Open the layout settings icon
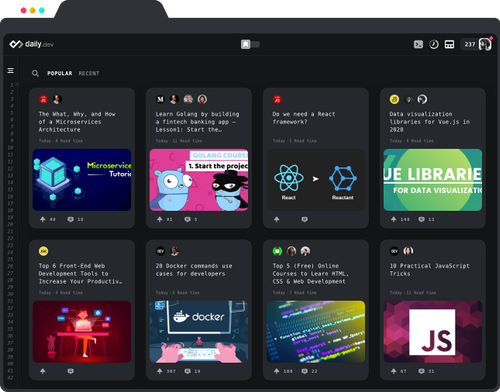 449,44
